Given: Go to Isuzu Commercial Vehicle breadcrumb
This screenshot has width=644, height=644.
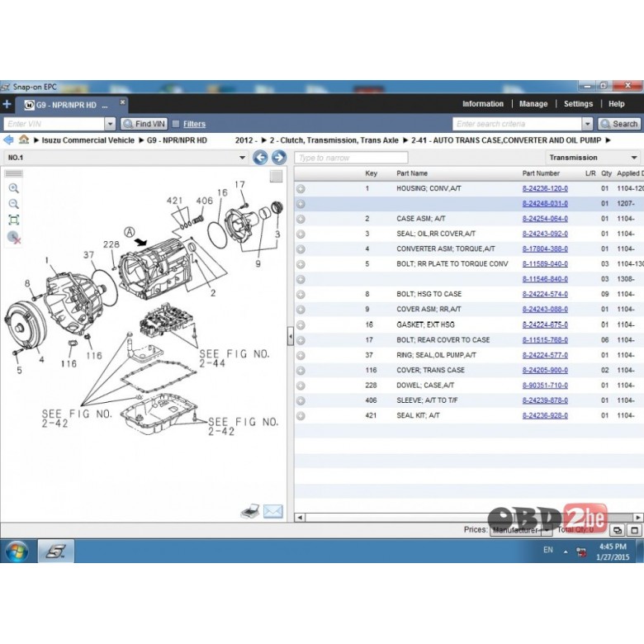Looking at the screenshot, I should point(88,140).
